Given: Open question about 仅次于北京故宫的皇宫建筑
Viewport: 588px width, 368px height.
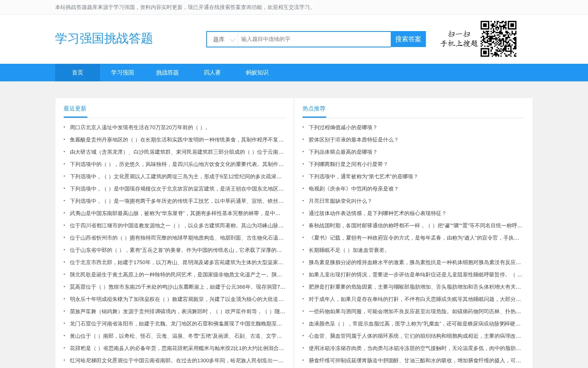Looking at the screenshot, I should click(177, 189).
